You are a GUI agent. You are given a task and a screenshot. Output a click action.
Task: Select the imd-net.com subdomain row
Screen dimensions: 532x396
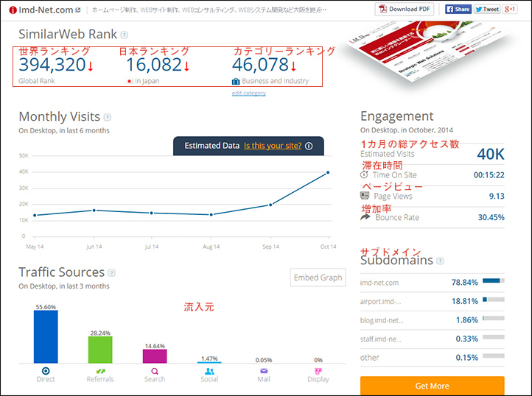point(433,283)
